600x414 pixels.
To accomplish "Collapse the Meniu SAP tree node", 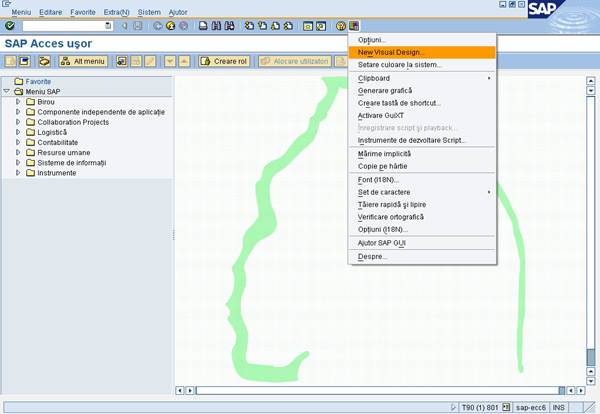I will (6, 91).
